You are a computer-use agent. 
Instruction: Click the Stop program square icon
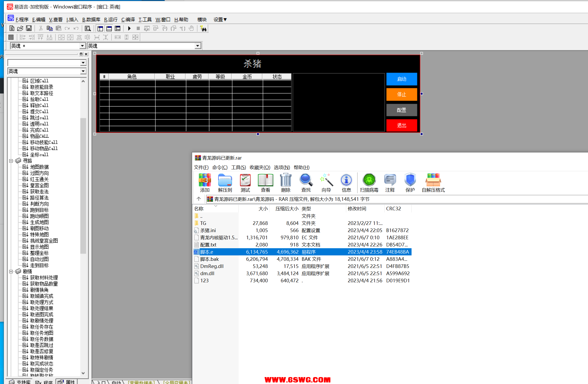[x=138, y=28]
